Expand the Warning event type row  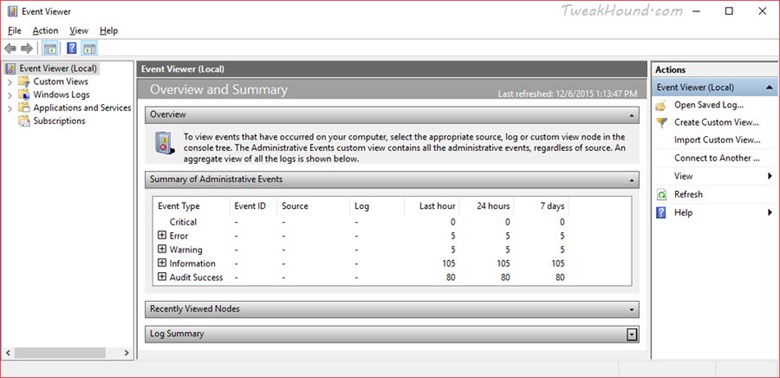162,249
